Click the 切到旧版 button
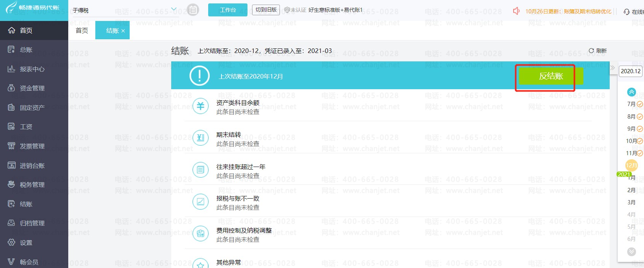Viewport: 644px width, 268px height. pos(266,10)
